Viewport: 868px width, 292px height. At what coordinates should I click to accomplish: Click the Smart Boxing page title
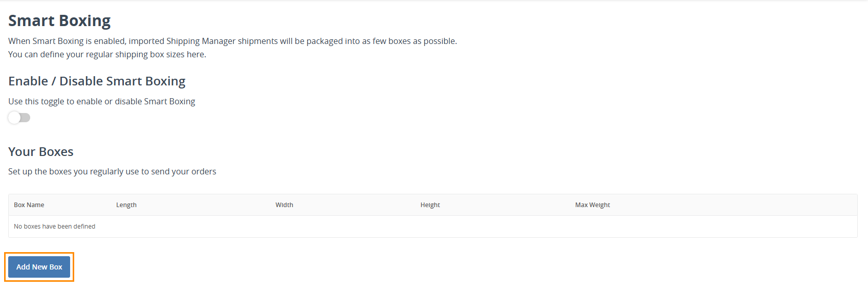point(59,21)
